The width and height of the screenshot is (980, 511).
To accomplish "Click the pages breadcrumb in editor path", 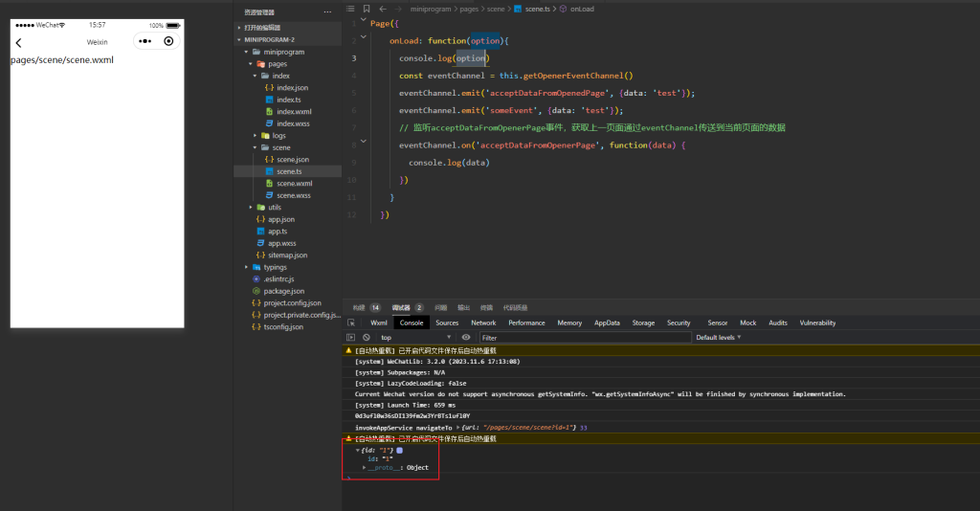I will coord(471,9).
